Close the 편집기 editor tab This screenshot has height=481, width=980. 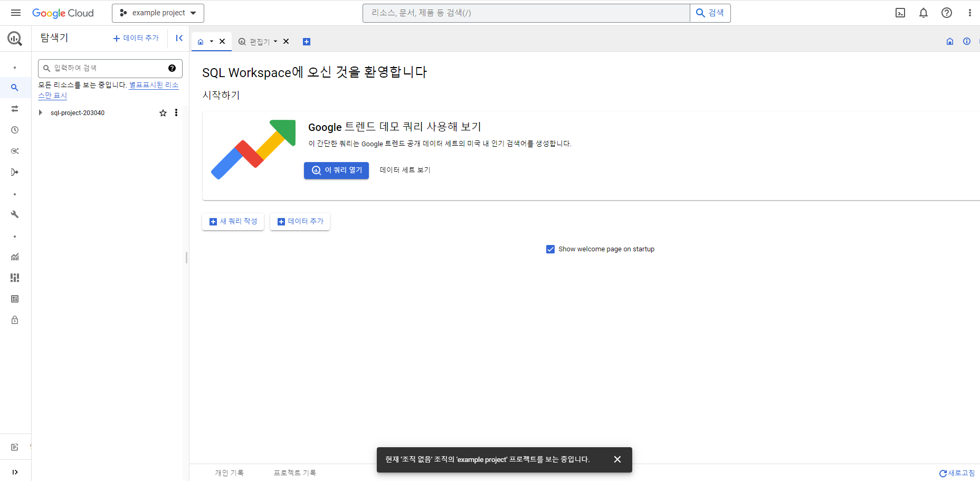coord(286,41)
